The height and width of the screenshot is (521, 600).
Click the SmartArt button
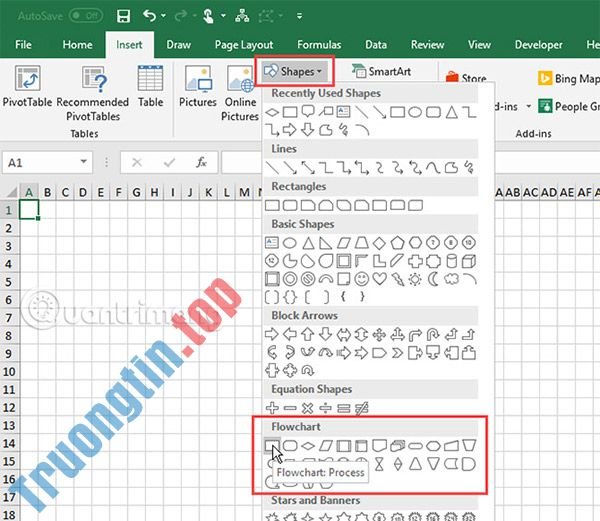(x=381, y=71)
